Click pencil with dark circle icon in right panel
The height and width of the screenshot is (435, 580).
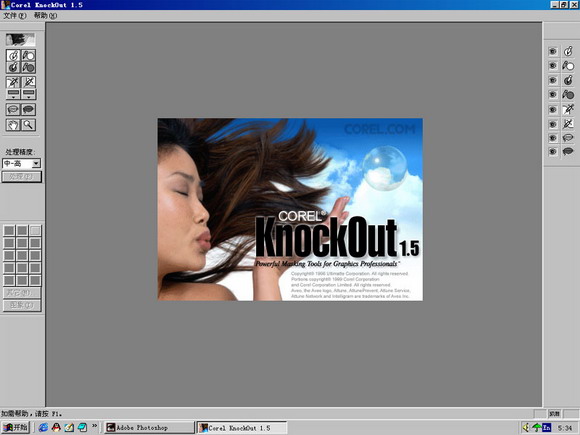point(568,95)
